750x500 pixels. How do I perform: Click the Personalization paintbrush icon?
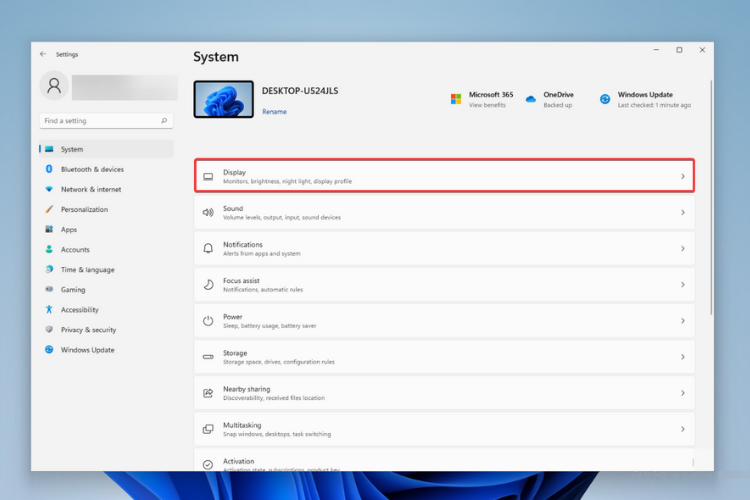[x=48, y=210]
